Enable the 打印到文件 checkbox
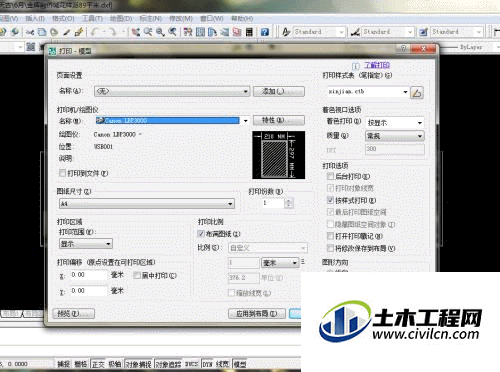 click(62, 173)
